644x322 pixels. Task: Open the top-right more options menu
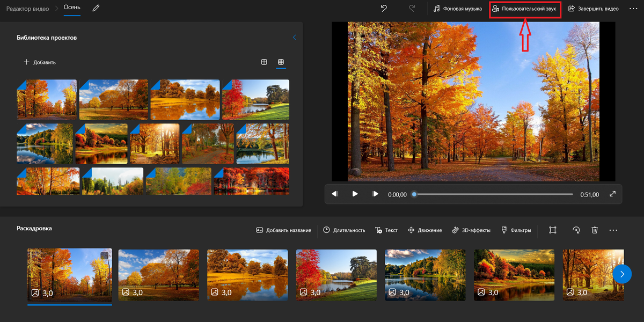coord(633,9)
